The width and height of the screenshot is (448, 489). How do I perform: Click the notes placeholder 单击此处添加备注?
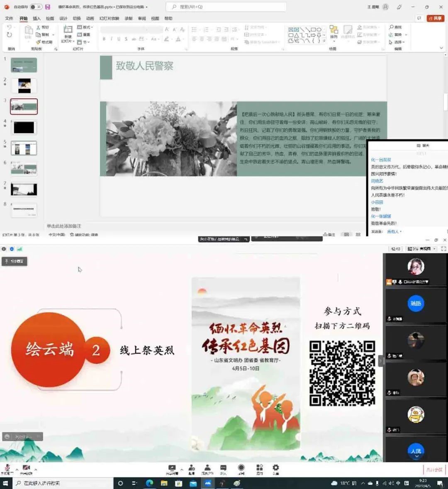click(x=64, y=226)
